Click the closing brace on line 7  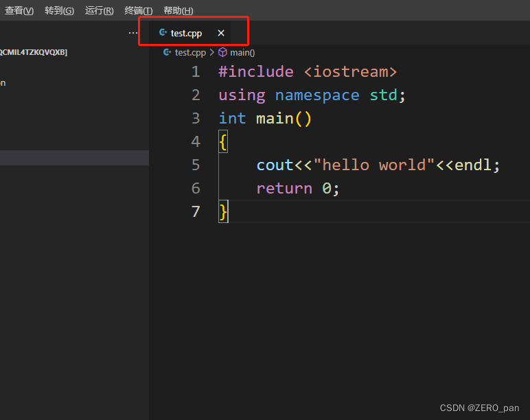[x=223, y=212]
